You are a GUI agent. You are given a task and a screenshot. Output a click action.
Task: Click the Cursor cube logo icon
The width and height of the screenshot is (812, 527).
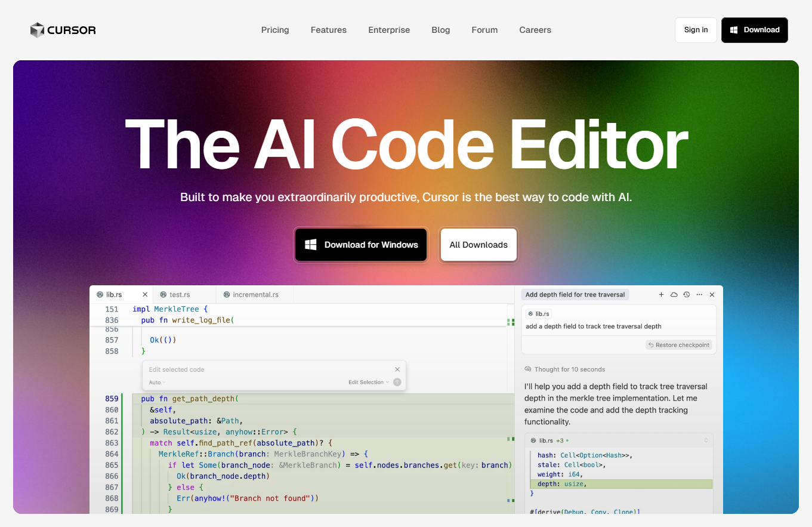click(x=38, y=30)
